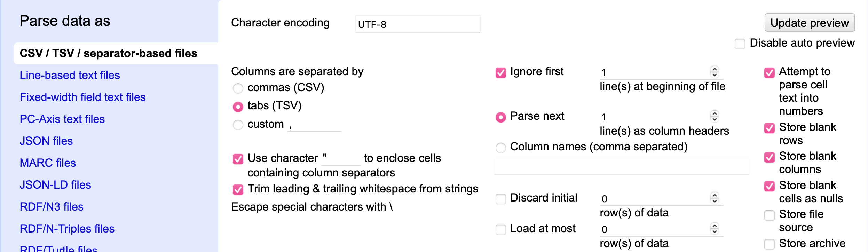868x252 pixels.
Task: Click the Update preview button
Action: point(809,23)
